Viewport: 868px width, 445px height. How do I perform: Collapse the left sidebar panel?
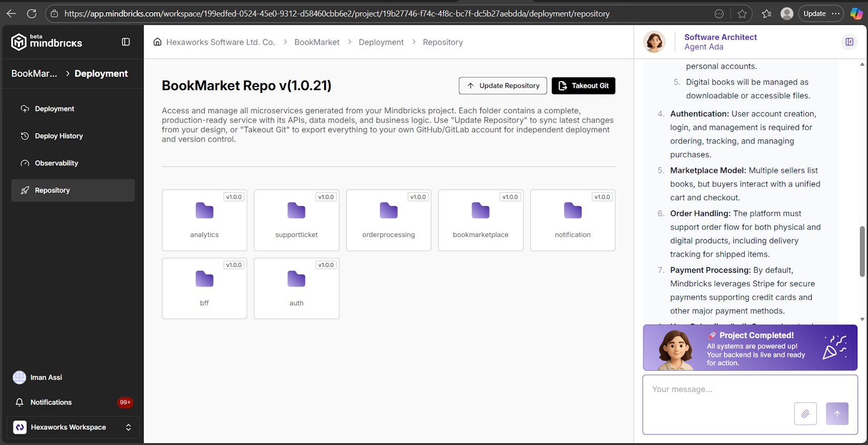pos(126,42)
